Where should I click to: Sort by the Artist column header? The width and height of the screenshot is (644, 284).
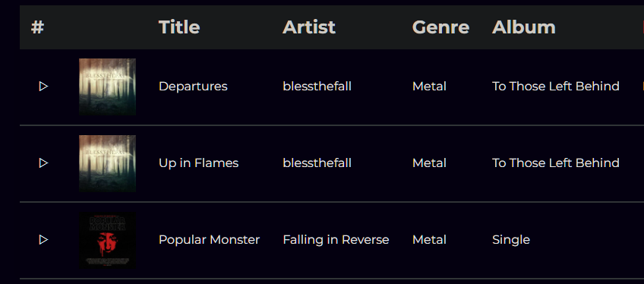[x=309, y=27]
